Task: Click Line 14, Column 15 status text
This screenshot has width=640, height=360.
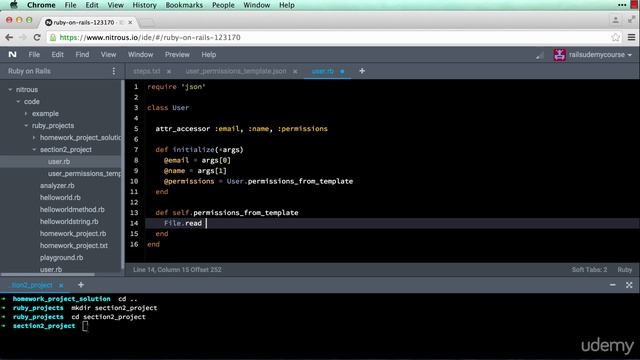Action: click(177, 270)
